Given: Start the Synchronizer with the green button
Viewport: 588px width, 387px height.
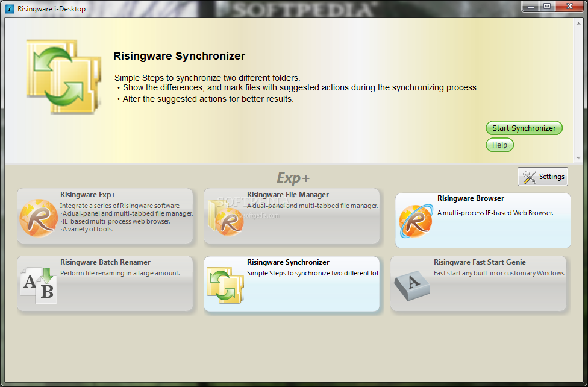Looking at the screenshot, I should click(x=524, y=128).
